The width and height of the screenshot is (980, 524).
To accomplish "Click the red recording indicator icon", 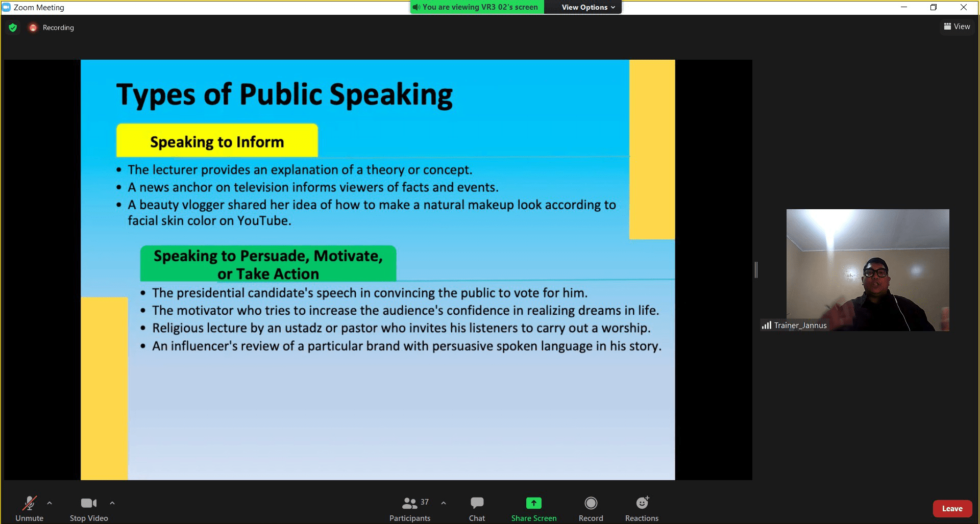I will (x=33, y=28).
